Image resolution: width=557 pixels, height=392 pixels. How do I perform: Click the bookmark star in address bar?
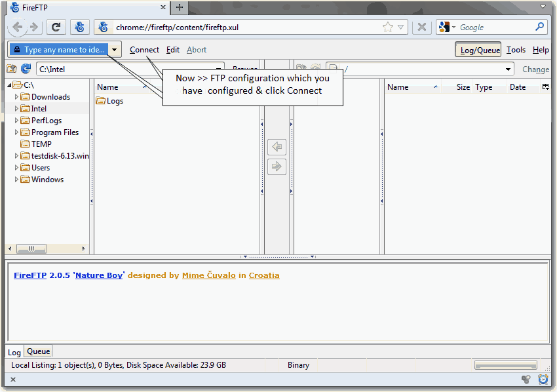(387, 27)
